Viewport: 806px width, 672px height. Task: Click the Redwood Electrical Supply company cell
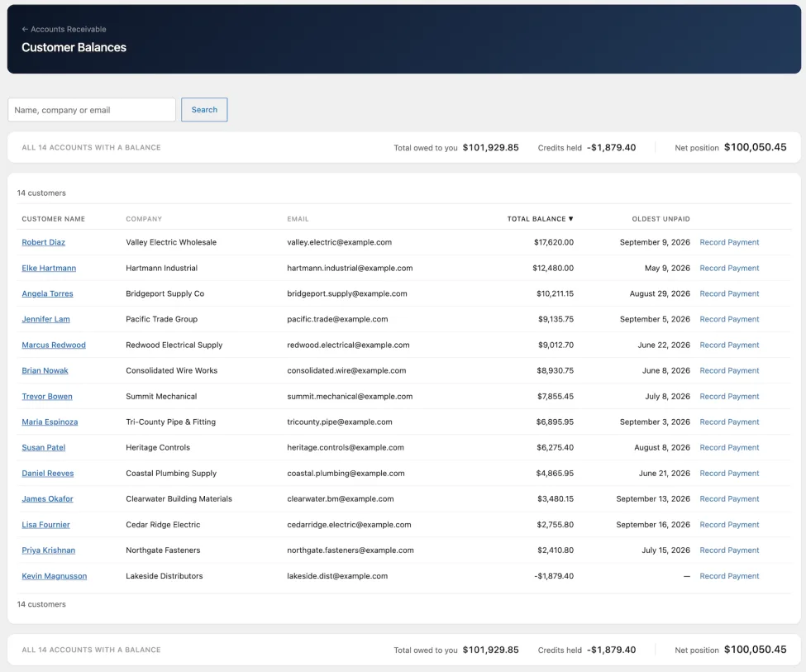point(174,345)
